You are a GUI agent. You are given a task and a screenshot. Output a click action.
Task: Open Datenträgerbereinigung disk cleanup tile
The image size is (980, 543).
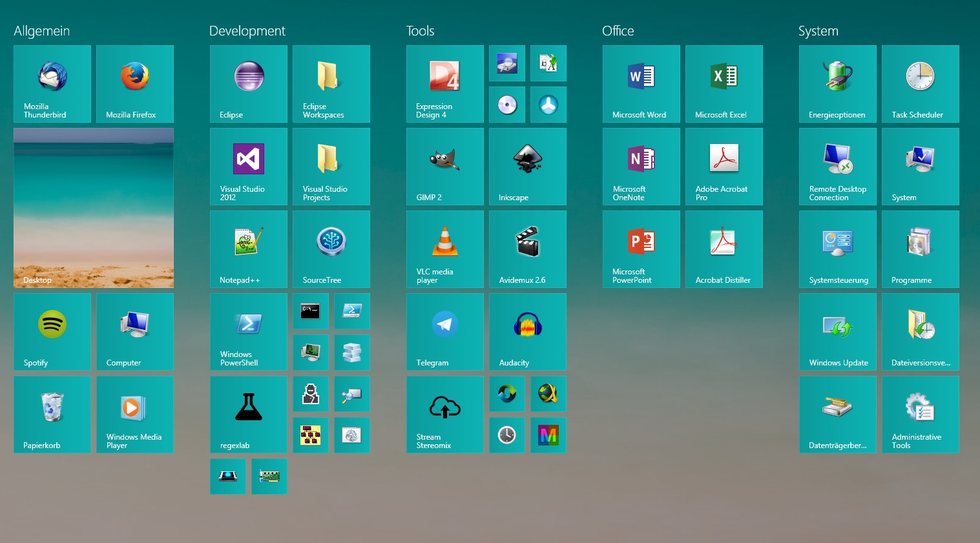click(838, 415)
